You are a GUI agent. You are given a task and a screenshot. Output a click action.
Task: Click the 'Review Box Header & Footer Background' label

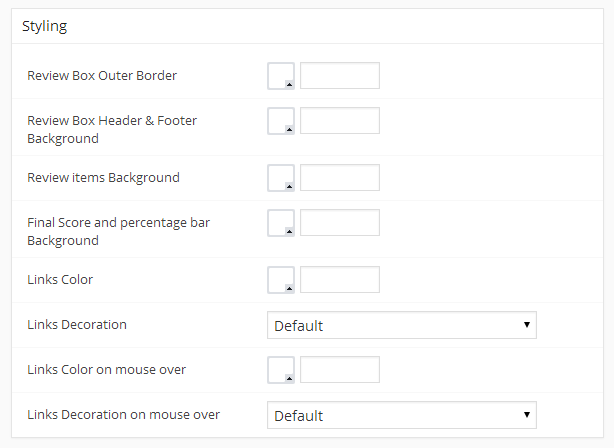(x=112, y=129)
